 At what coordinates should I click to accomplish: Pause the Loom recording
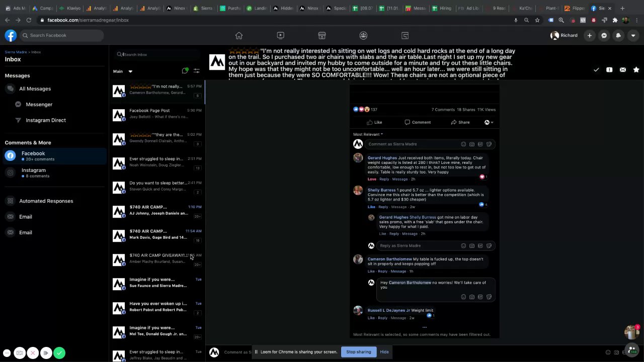point(46,353)
